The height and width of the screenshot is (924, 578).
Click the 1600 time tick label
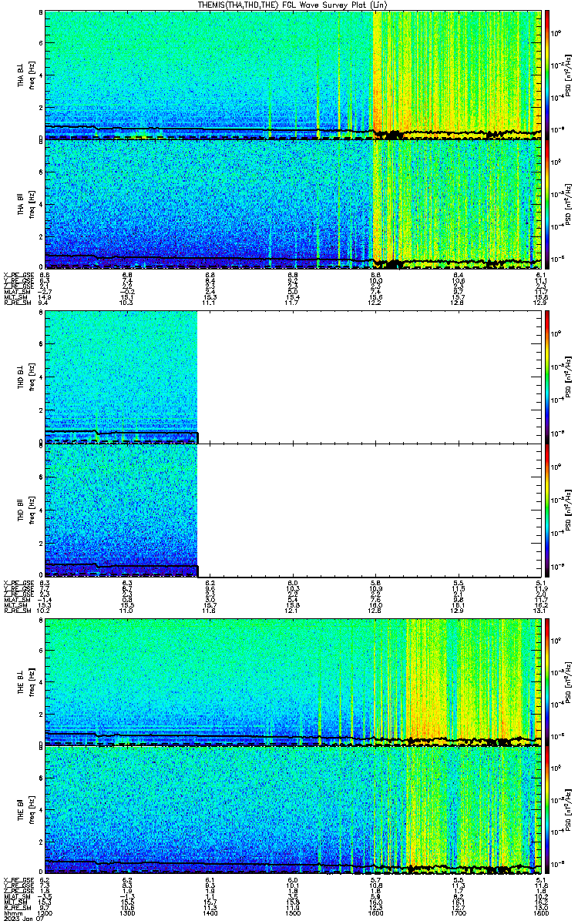[x=375, y=912]
